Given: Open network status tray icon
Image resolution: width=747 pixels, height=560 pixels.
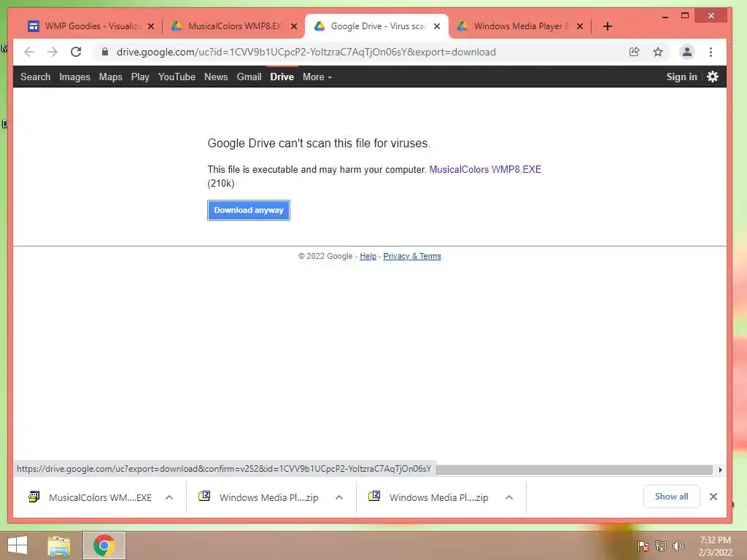Looking at the screenshot, I should [x=660, y=545].
